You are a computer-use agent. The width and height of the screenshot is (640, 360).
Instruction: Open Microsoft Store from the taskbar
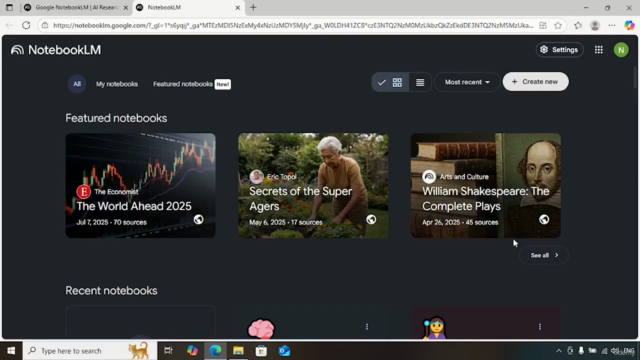point(261,351)
